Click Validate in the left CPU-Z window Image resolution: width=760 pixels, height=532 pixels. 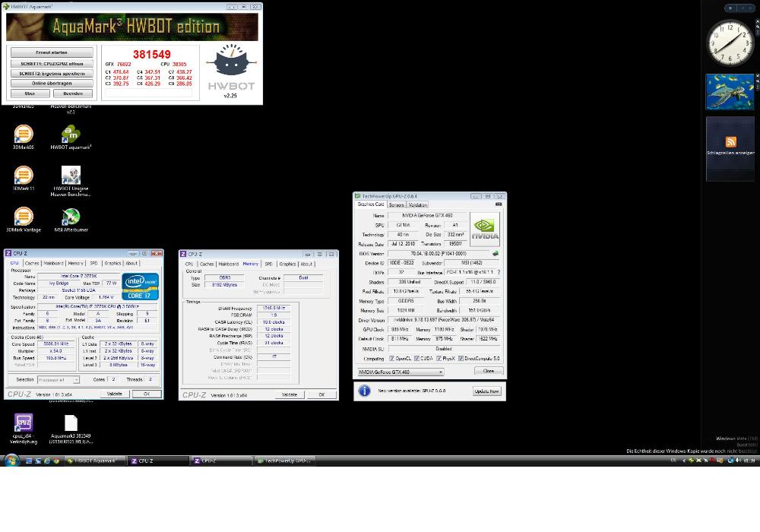click(115, 394)
